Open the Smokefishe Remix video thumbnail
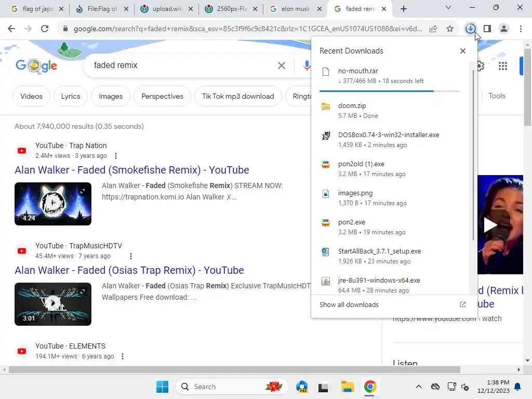This screenshot has width=532, height=399. point(53,204)
